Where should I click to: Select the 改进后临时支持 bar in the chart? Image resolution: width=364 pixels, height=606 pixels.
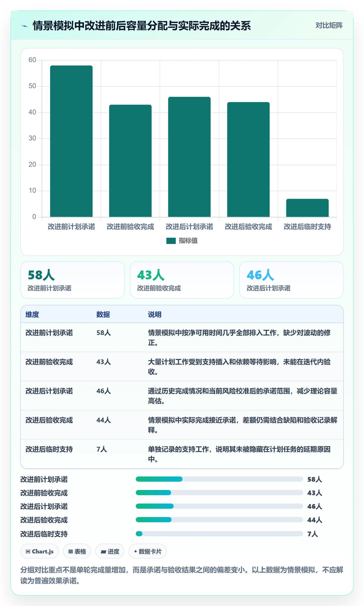pyautogui.click(x=307, y=208)
